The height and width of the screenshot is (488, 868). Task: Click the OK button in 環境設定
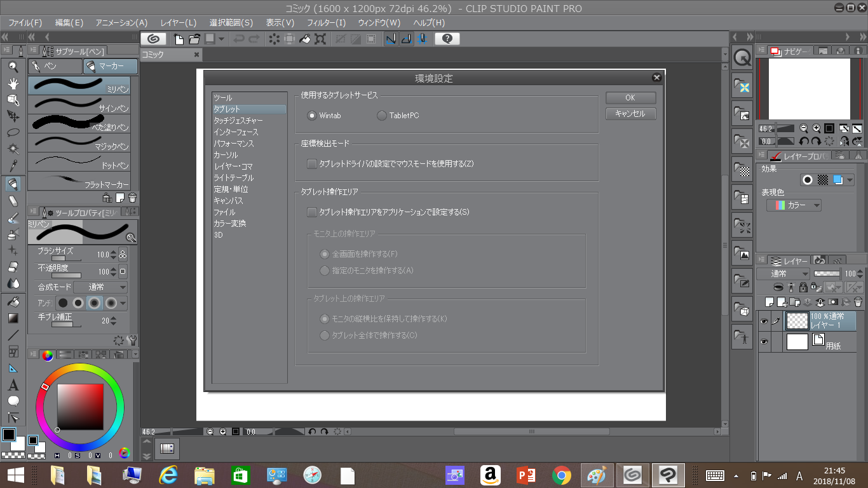coord(630,98)
